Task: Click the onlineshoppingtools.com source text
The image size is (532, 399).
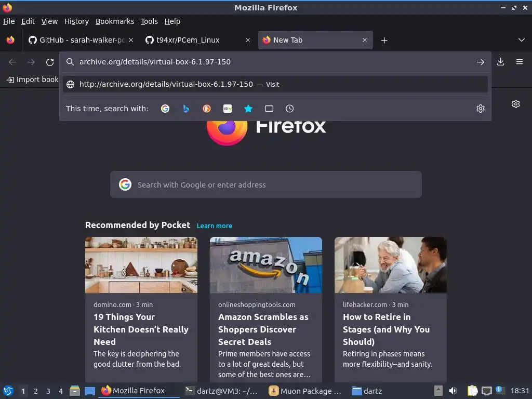Action: click(257, 304)
